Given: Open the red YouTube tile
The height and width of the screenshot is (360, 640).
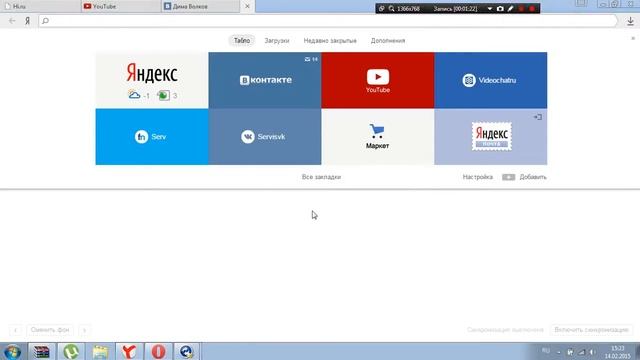Looking at the screenshot, I should click(378, 80).
